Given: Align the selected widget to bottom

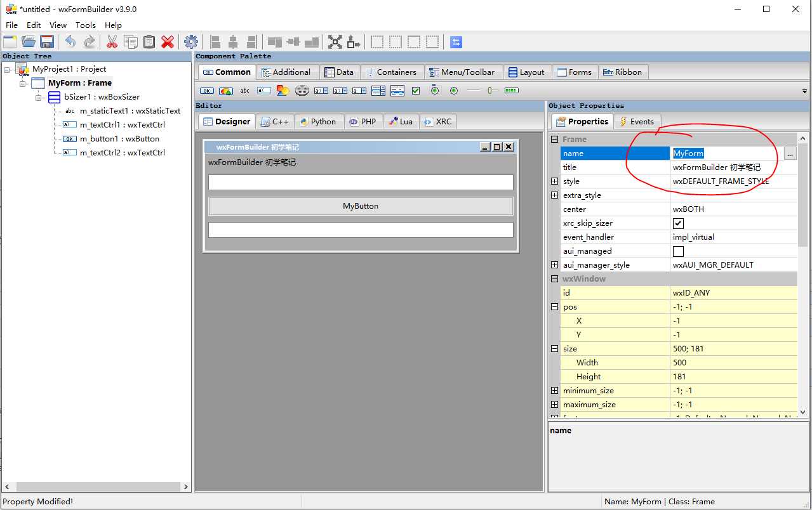Looking at the screenshot, I should tap(312, 42).
